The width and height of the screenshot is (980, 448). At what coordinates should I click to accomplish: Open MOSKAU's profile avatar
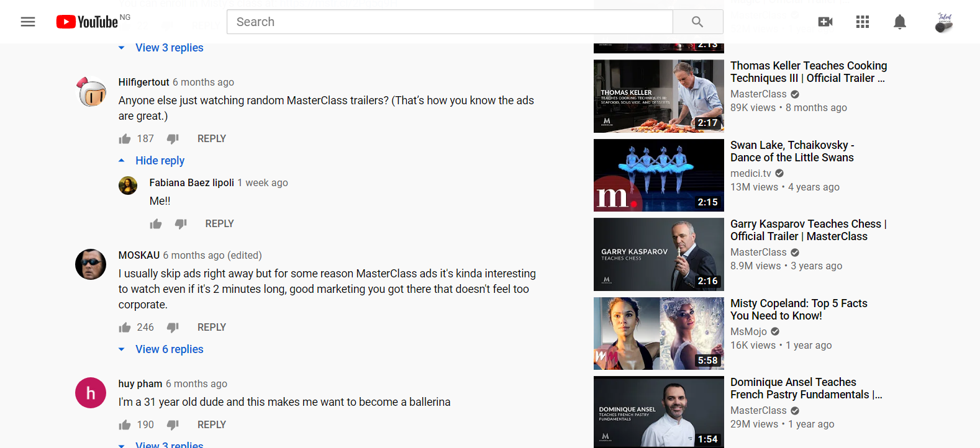[x=91, y=264]
